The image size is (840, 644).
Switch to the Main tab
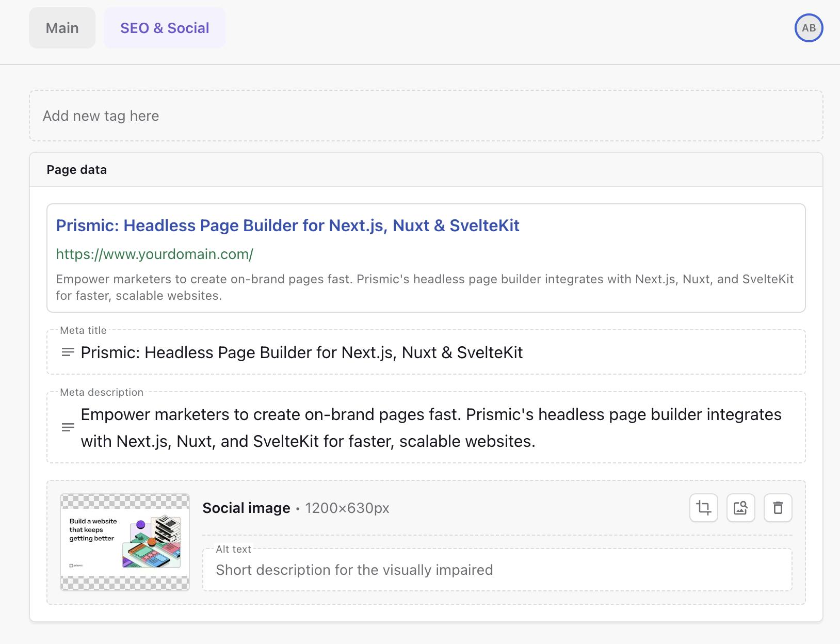(62, 28)
